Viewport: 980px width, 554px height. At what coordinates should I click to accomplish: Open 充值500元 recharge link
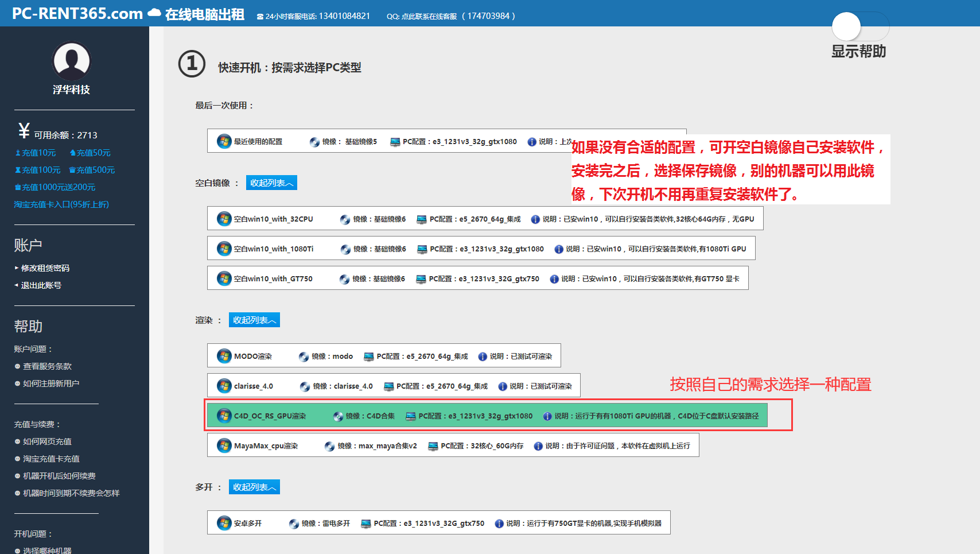[92, 170]
